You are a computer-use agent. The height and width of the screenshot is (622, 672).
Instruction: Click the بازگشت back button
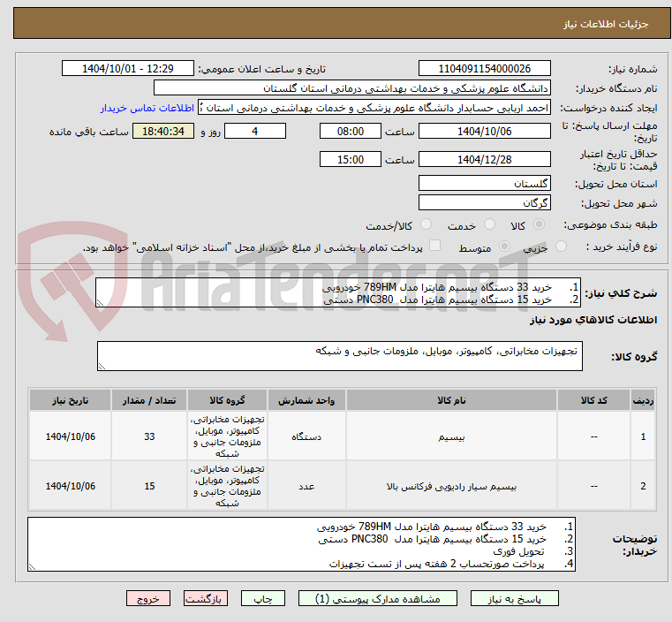[205, 598]
